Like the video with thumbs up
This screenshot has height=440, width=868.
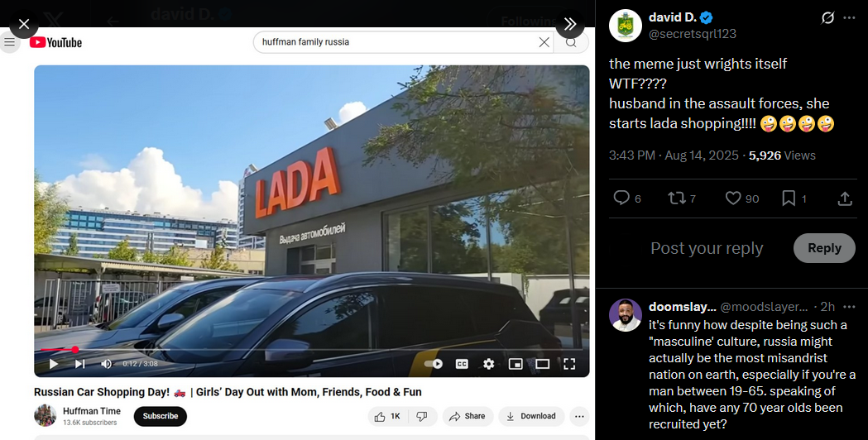[387, 416]
